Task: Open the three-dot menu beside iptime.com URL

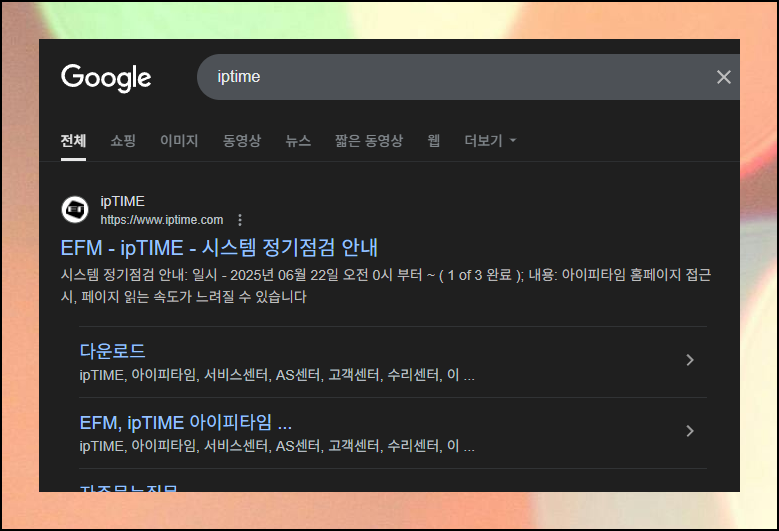Action: 240,220
